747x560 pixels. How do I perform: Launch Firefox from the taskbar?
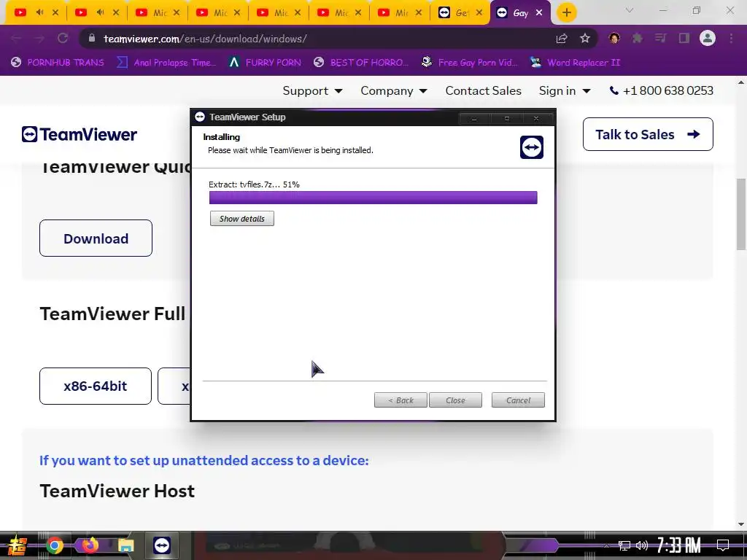coord(90,545)
